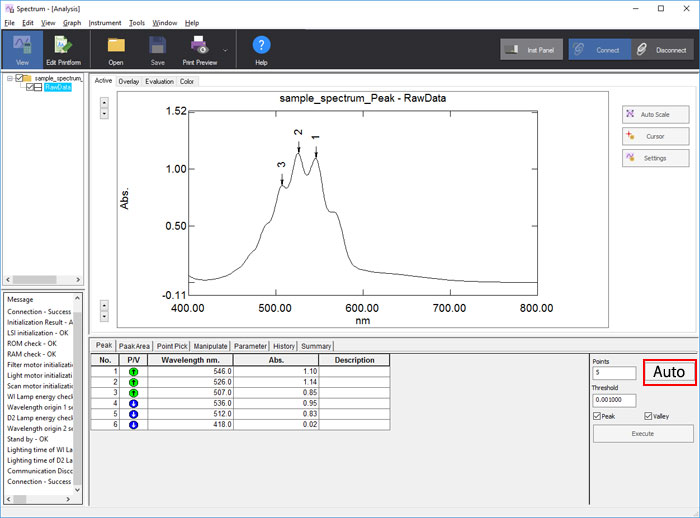Click Disconnect in the toolbar
This screenshot has width=700, height=518.
coord(662,48)
